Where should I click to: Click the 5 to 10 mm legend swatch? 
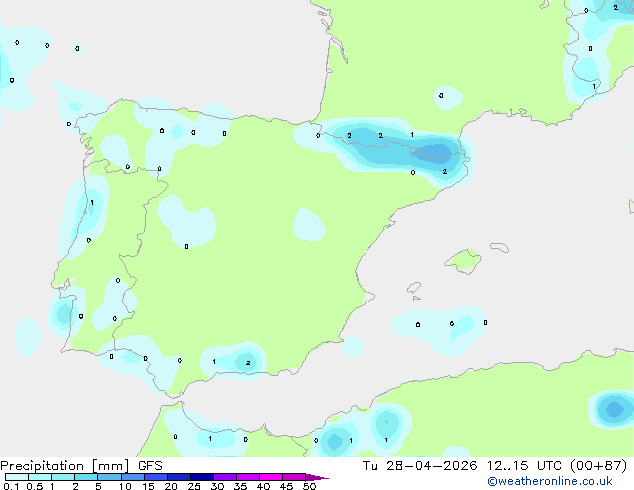tap(109, 477)
